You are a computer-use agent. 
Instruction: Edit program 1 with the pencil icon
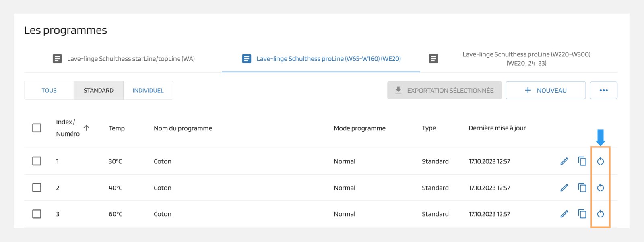564,161
